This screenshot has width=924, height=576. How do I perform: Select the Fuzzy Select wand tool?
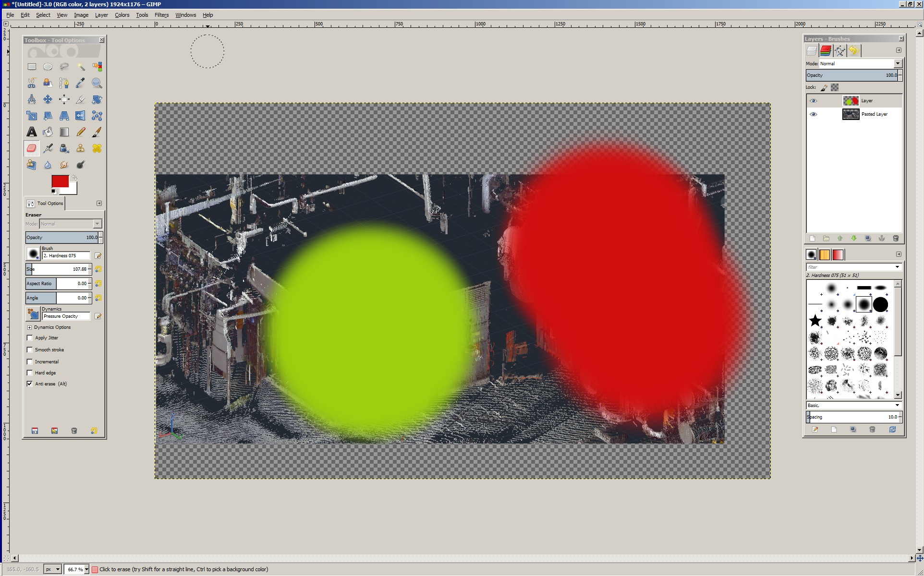[81, 67]
